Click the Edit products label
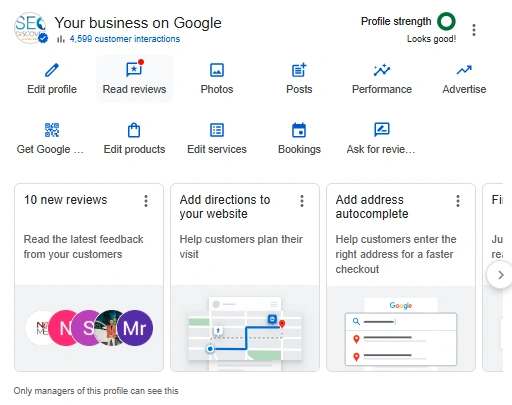 coord(134,149)
